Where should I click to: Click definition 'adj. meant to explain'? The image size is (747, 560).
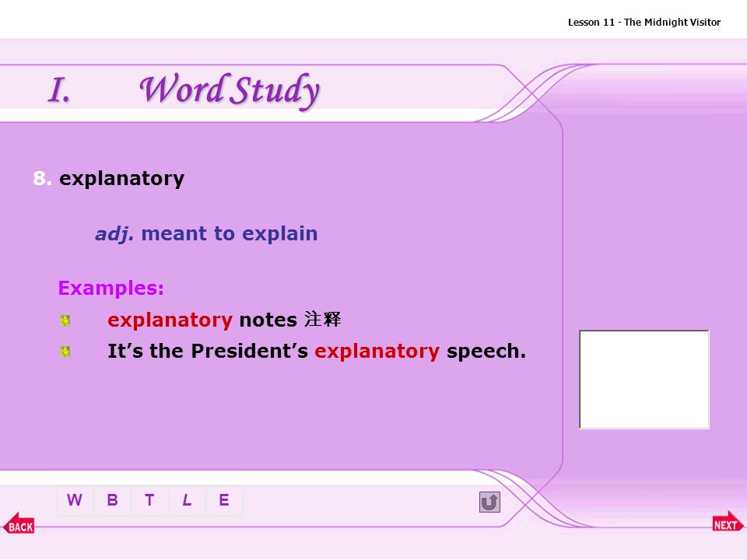(x=206, y=234)
